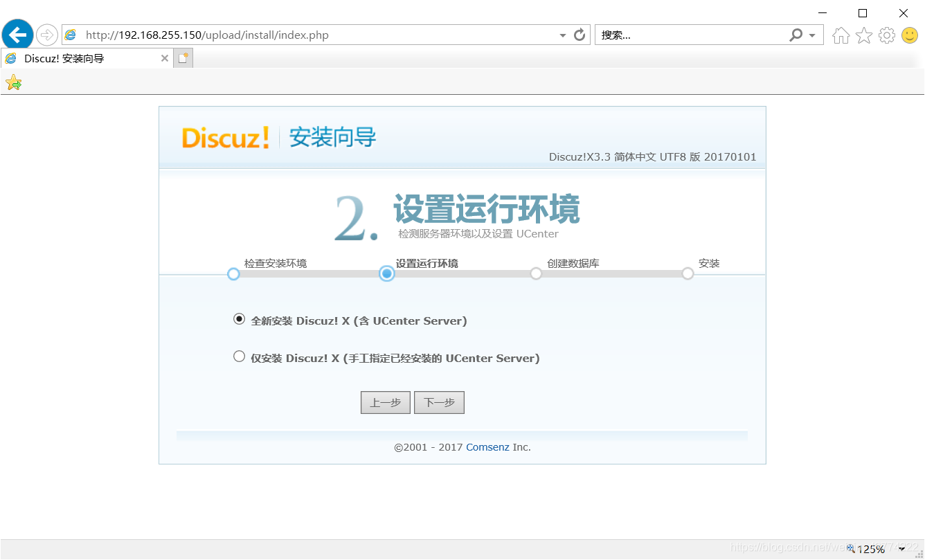Open the Comsenz link in footer
The height and width of the screenshot is (560, 925).
[487, 447]
